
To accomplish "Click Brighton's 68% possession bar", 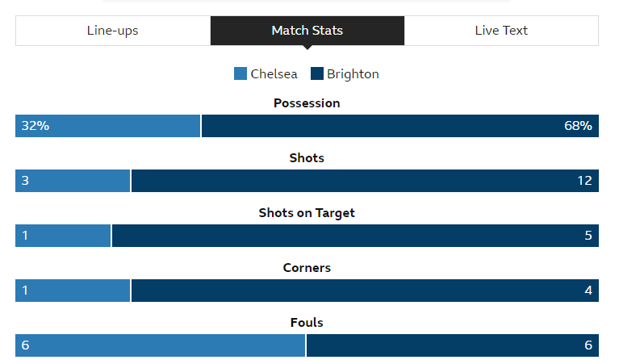I will coord(400,126).
